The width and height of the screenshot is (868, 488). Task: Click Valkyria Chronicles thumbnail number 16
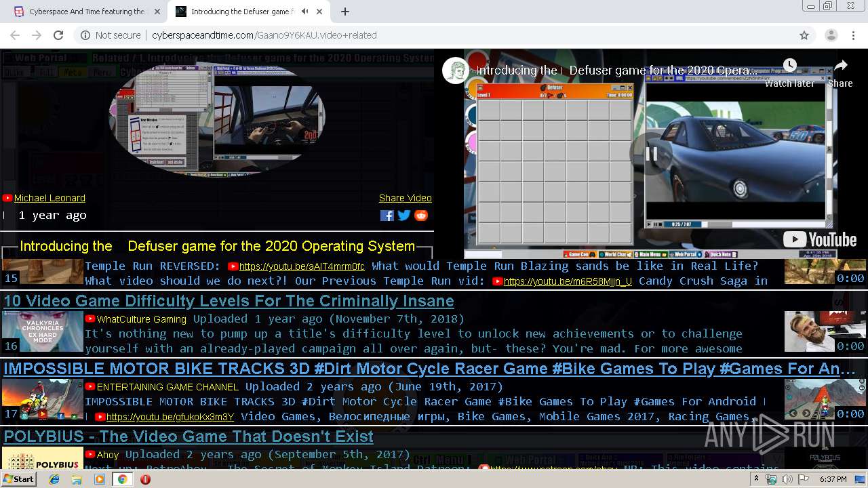tap(42, 331)
